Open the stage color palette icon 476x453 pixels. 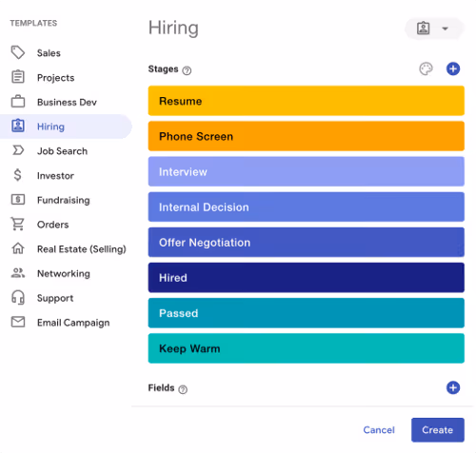[426, 69]
